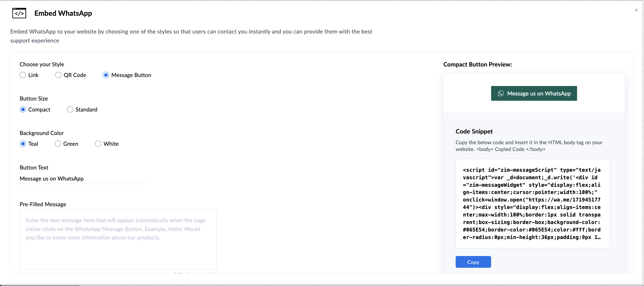This screenshot has height=286, width=644.
Task: Select White background color
Action: tap(98, 144)
